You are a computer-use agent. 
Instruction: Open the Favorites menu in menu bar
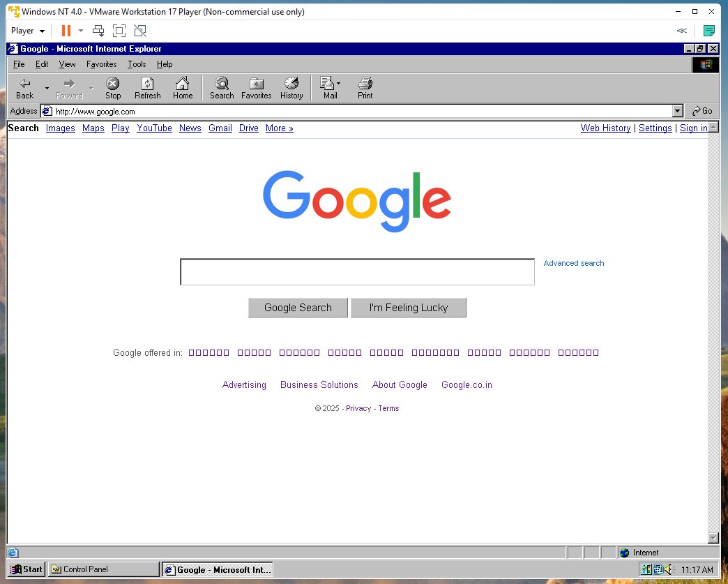tap(101, 64)
